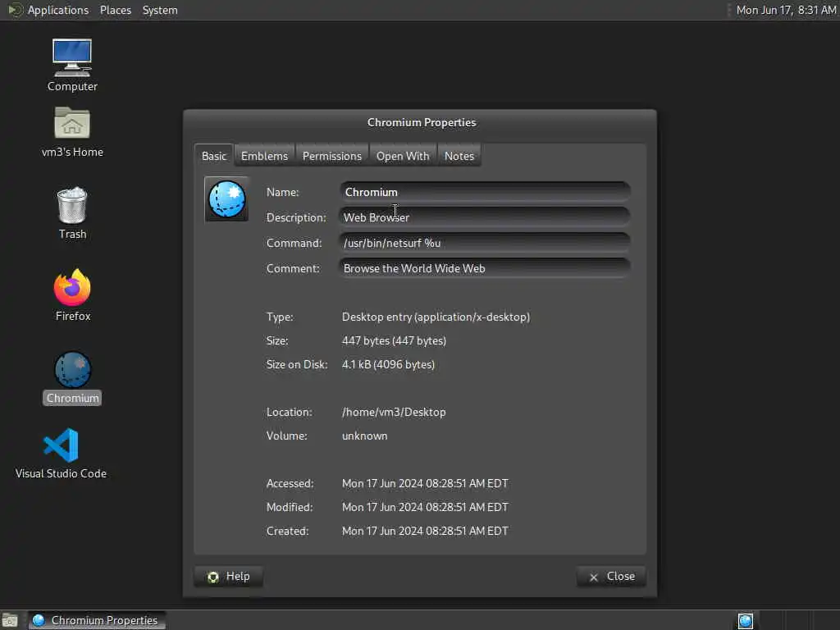
Task: Click the Modified date value
Action: click(425, 507)
